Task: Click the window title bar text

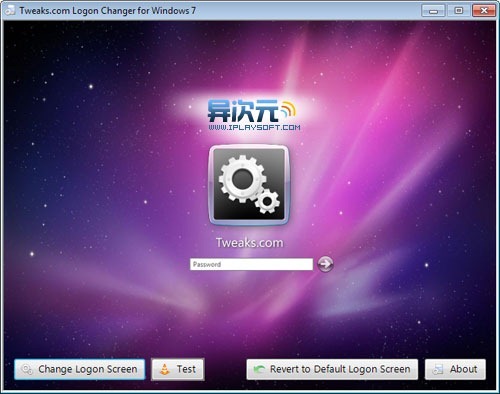Action: coord(107,11)
